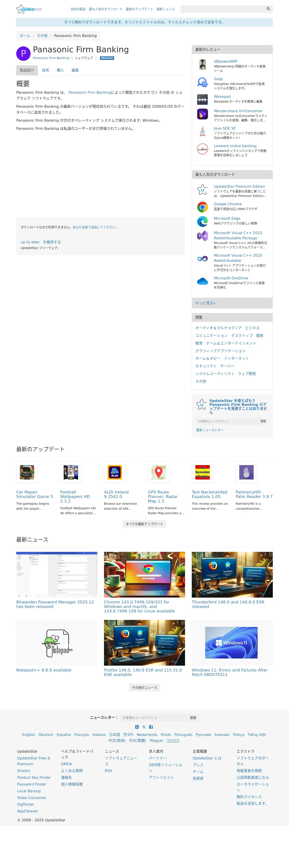Click the Windows platform badge

pos(107,58)
